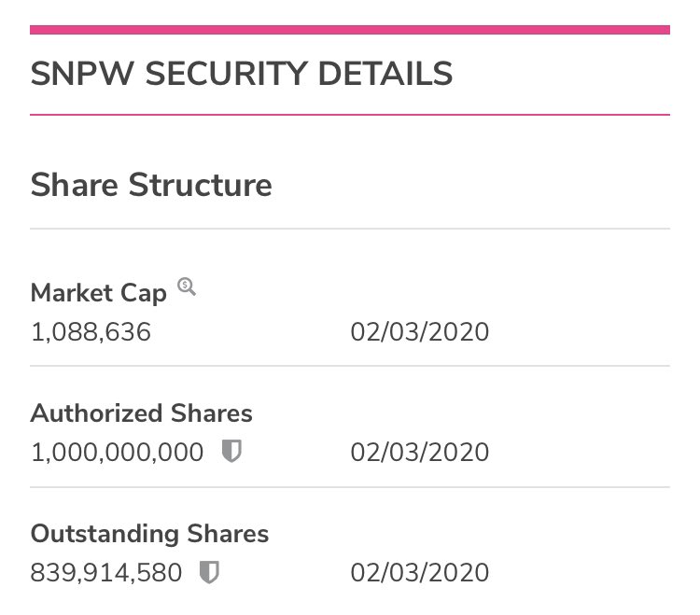Select the SNPW SECURITY DETAILS heading
This screenshot has height=615, width=700.
click(x=242, y=74)
